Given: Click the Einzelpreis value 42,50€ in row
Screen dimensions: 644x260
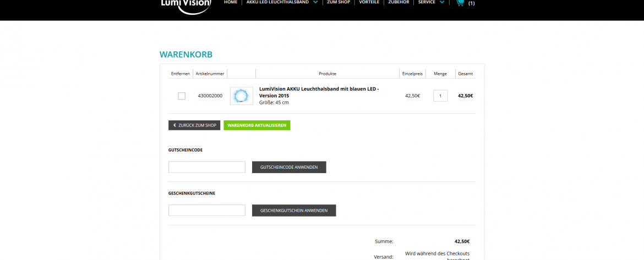Looking at the screenshot, I should click(x=413, y=96).
